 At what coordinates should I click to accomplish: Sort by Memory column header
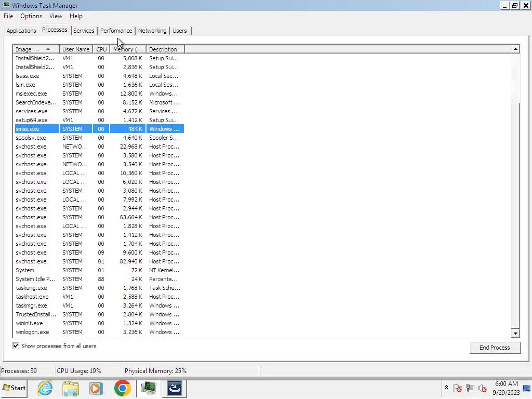point(128,49)
